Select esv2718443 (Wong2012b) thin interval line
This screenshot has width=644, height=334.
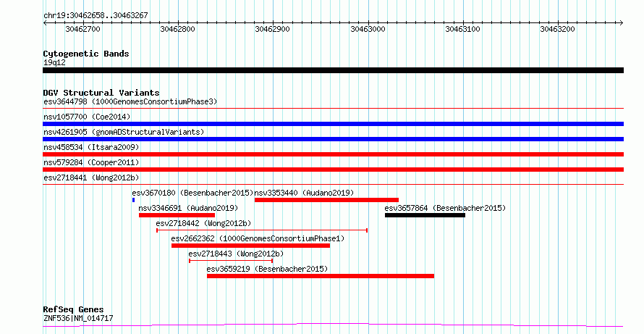click(x=231, y=261)
